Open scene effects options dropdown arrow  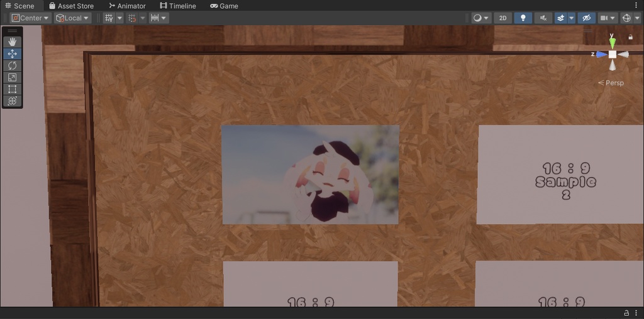point(571,18)
